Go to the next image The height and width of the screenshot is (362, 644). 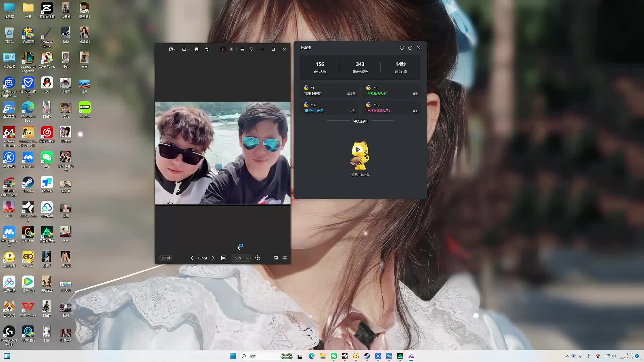(213, 258)
